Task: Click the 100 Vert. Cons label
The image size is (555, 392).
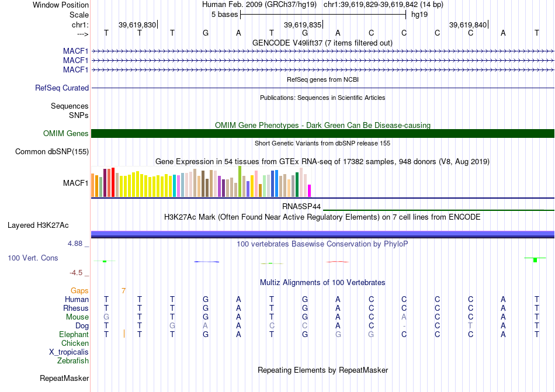Action: click(33, 258)
